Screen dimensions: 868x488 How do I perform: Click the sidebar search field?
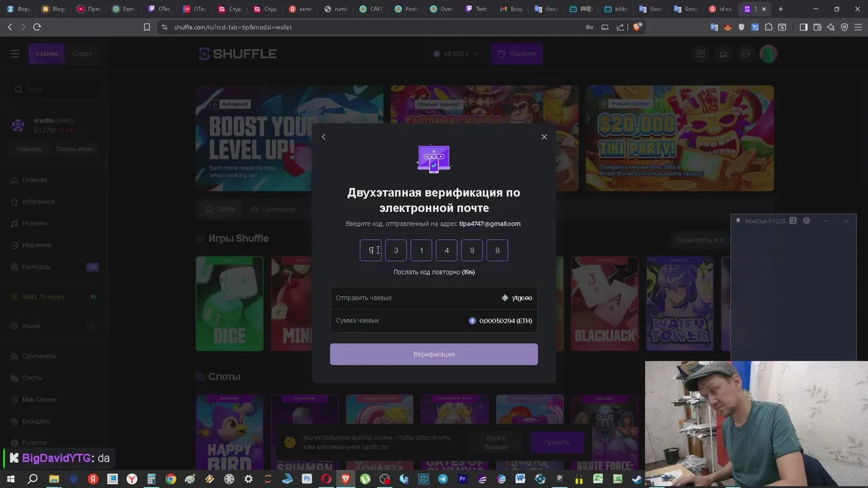(56, 89)
